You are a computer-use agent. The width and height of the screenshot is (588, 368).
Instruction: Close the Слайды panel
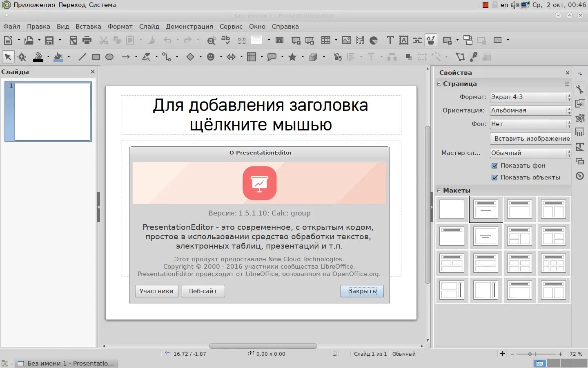click(93, 72)
